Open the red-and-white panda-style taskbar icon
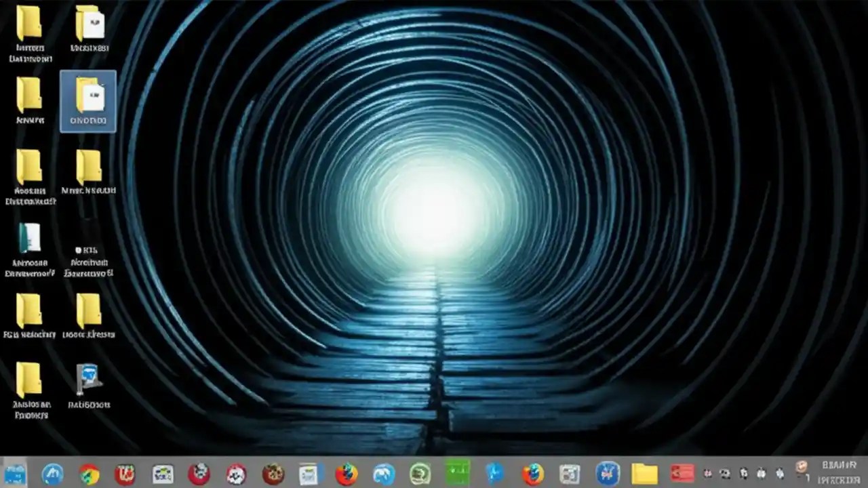 click(x=236, y=473)
